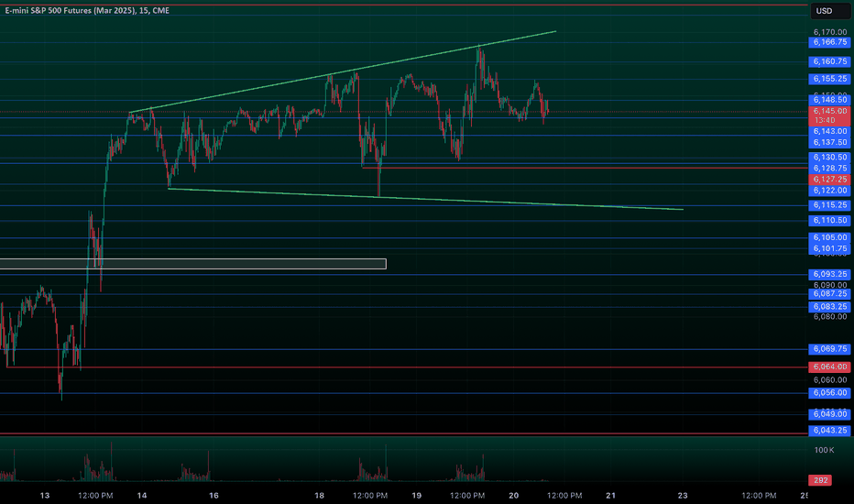Select the 6,160.75 price label
The width and height of the screenshot is (854, 504).
point(829,61)
